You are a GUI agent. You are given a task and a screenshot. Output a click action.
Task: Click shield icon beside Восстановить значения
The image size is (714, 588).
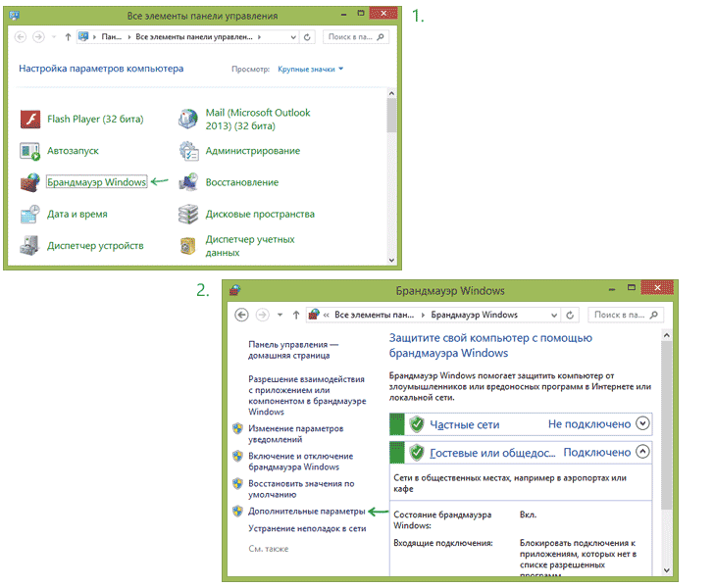click(237, 484)
